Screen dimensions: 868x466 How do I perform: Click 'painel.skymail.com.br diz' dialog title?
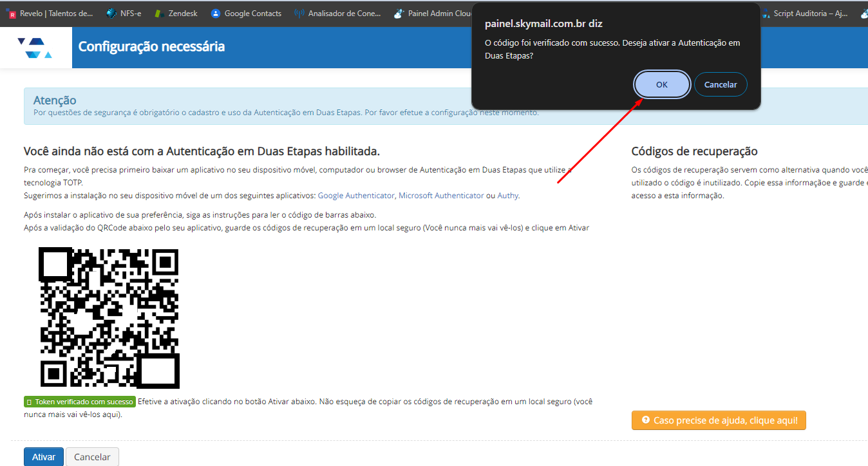tap(543, 24)
